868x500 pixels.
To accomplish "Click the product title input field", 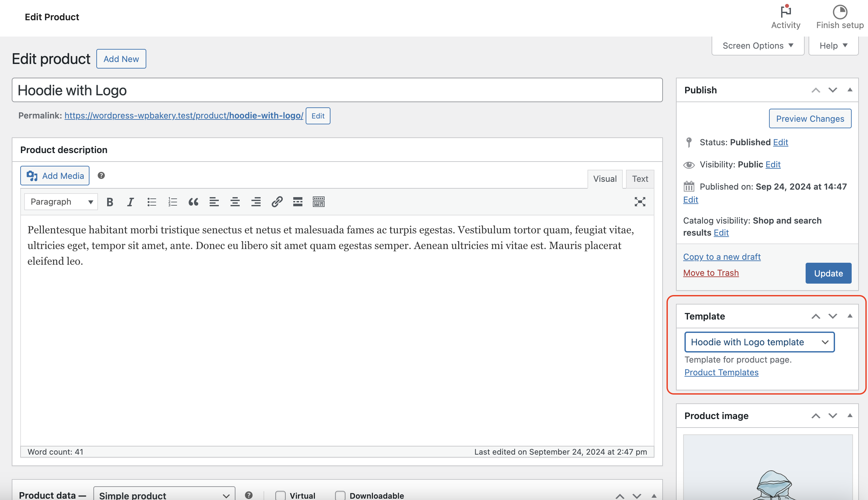I will (337, 90).
